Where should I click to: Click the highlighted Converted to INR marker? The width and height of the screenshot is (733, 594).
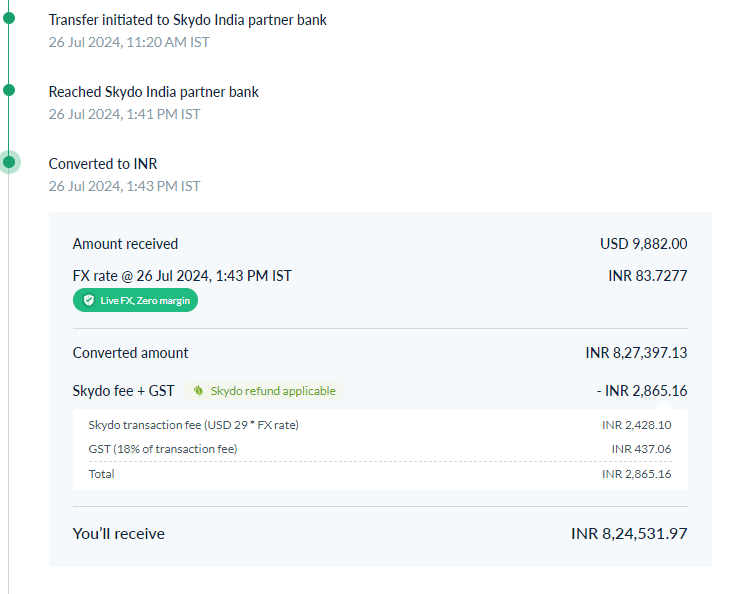click(9, 162)
